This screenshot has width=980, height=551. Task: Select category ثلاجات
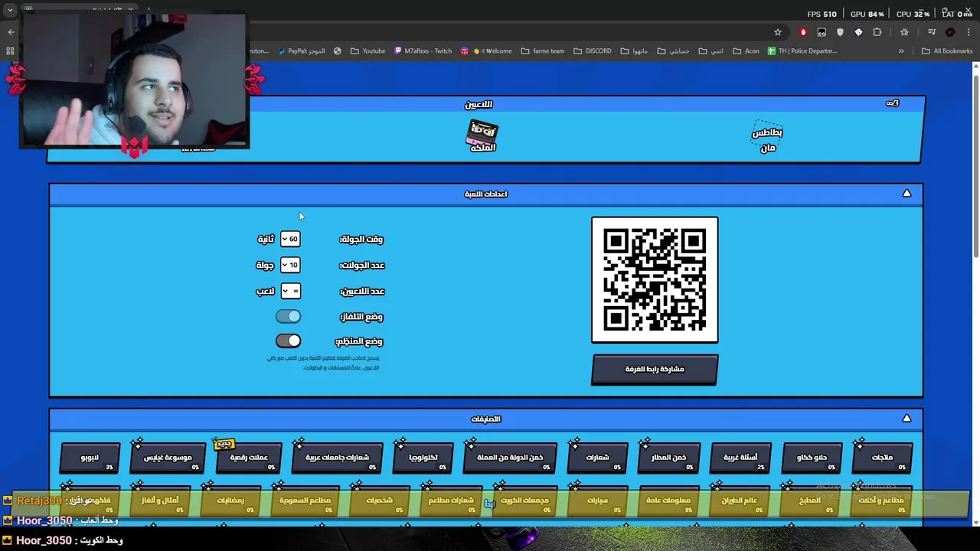tap(882, 458)
